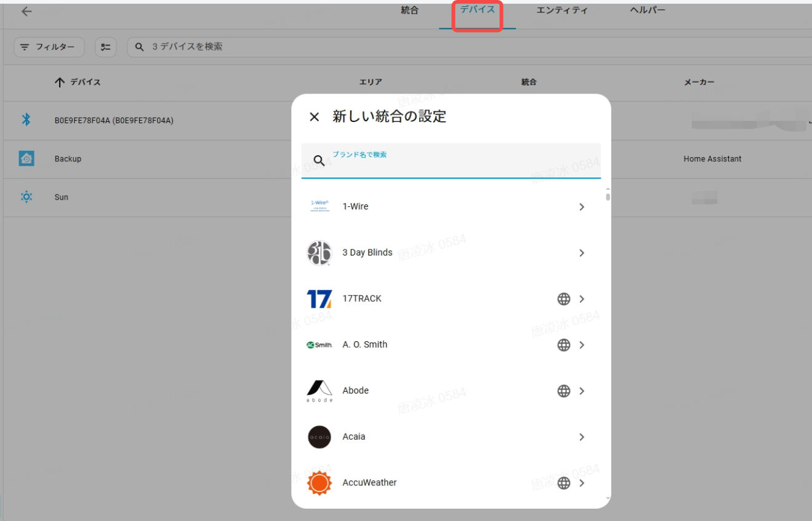Image resolution: width=812 pixels, height=521 pixels.
Task: Toggle selection mode checklist icon
Action: click(106, 47)
